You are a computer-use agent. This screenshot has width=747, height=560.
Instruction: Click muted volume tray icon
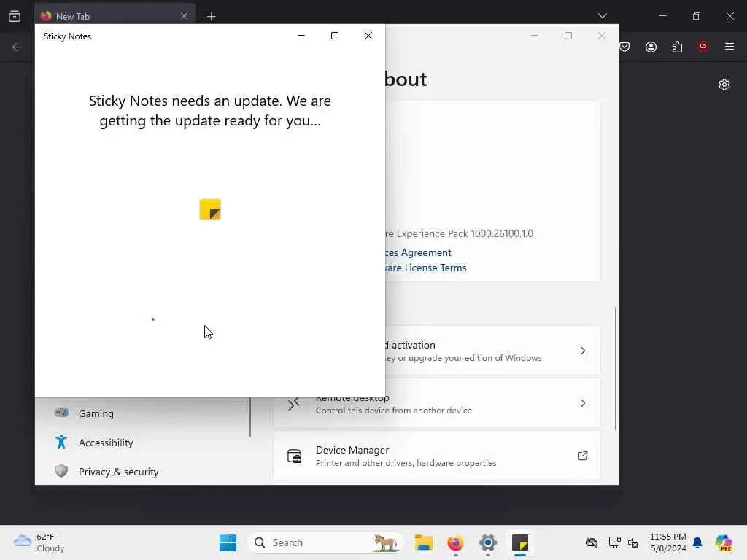(633, 542)
